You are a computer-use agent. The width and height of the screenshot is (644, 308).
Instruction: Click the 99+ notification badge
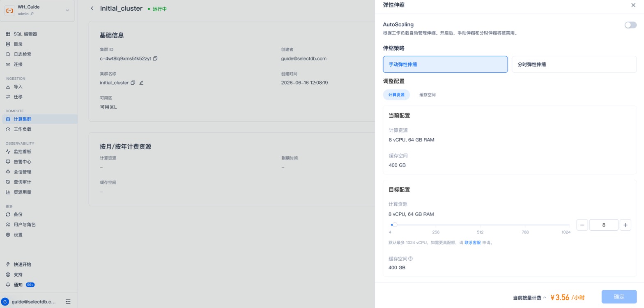tap(30, 285)
